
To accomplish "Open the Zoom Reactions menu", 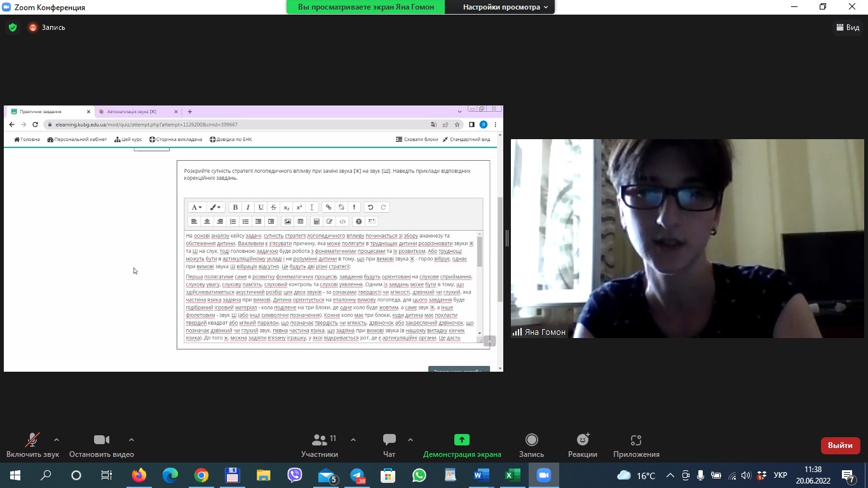I will (582, 445).
